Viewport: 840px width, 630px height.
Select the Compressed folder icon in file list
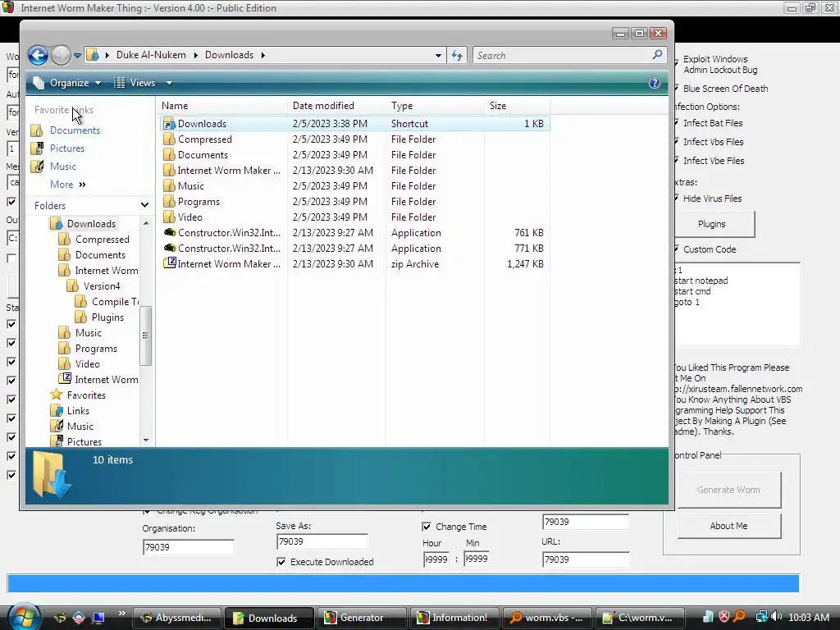point(169,139)
